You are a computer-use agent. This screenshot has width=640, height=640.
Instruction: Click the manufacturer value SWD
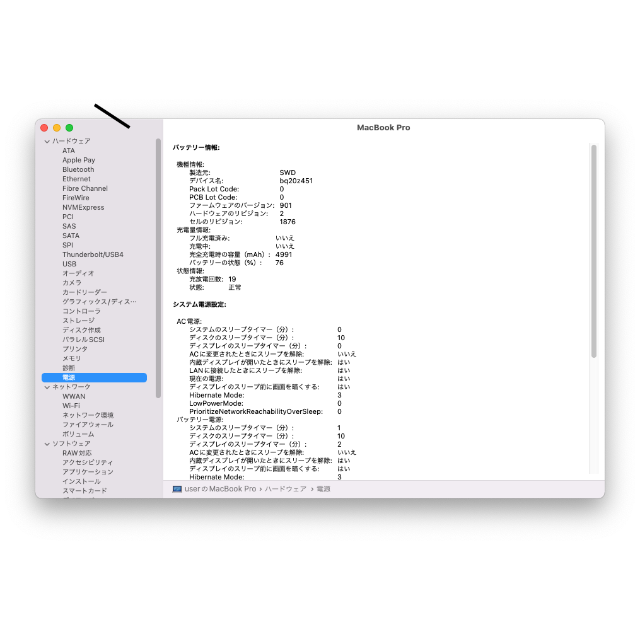coord(287,172)
